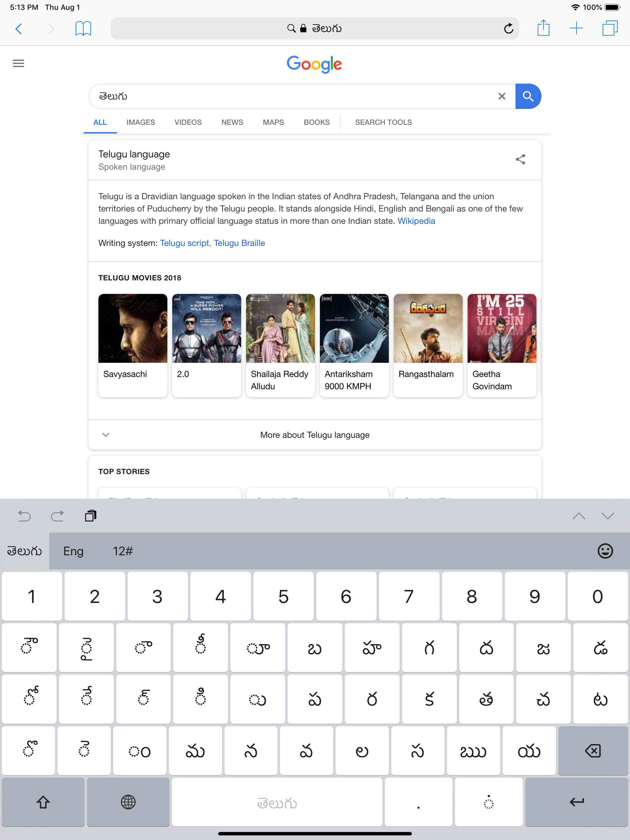This screenshot has width=630, height=840.
Task: Switch keyboard layout to Eng
Action: point(73,551)
